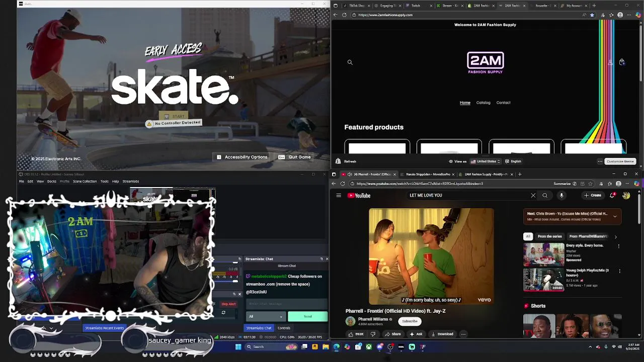644x362 pixels.
Task: Expand the Next: Chris Brown queue panel
Action: pyautogui.click(x=615, y=216)
